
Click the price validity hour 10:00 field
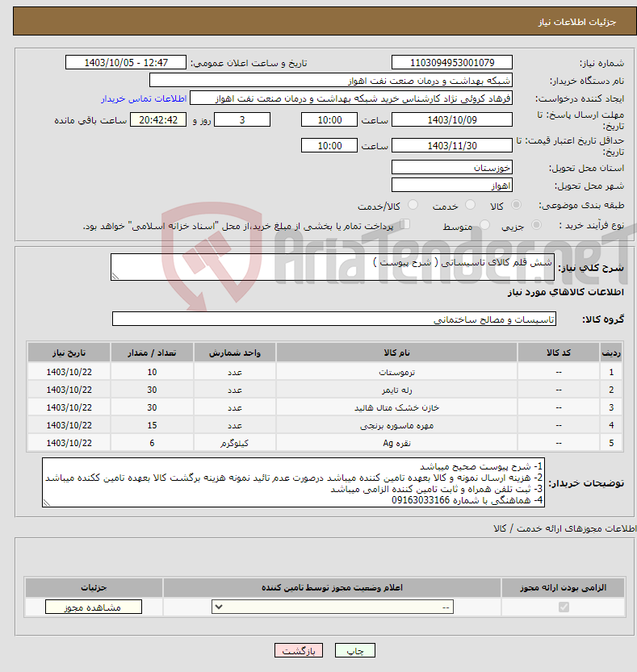(x=329, y=146)
